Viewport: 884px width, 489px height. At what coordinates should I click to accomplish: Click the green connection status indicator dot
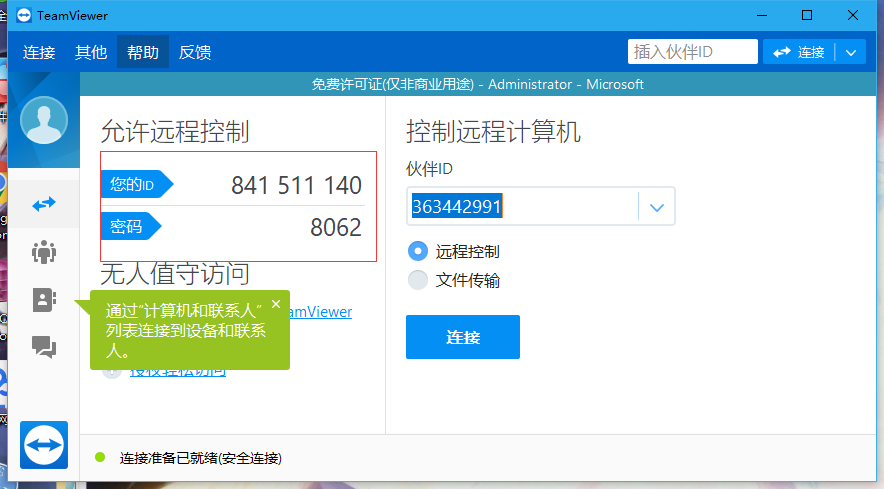click(100, 457)
